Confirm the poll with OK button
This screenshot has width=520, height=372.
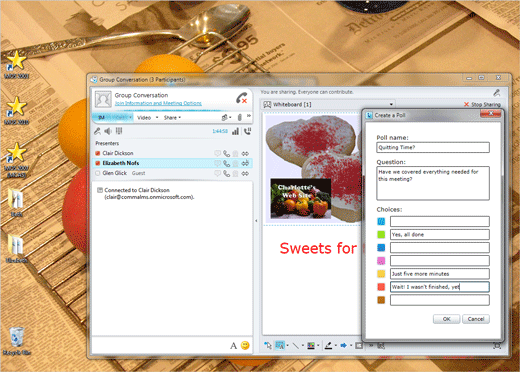(446, 319)
